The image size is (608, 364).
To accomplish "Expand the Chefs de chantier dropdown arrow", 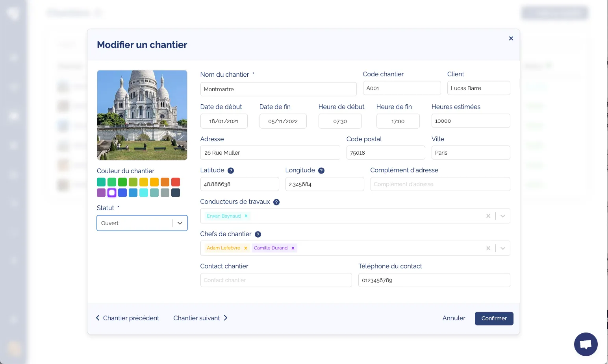I will pyautogui.click(x=503, y=248).
